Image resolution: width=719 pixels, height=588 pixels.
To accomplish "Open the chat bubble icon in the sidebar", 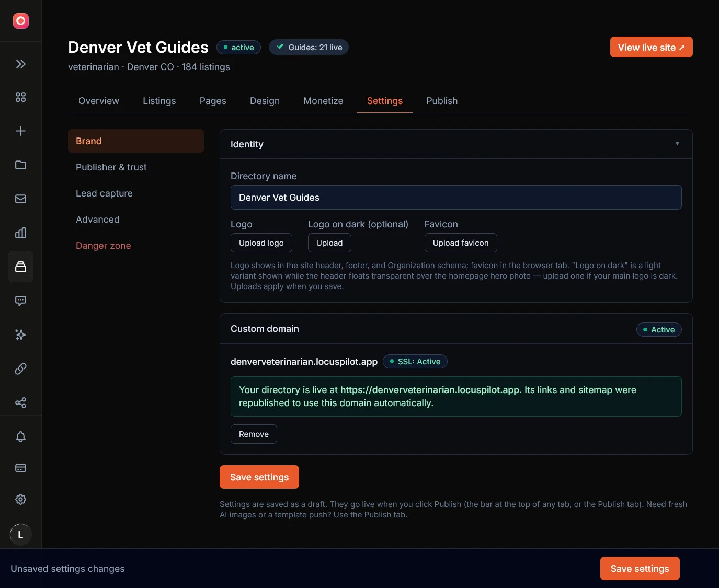I will click(21, 301).
